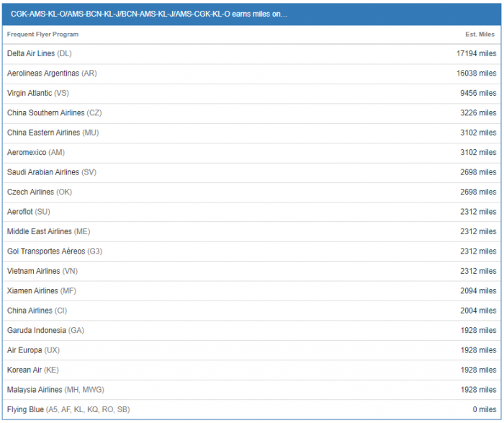Click the 16038 miles value

[477, 74]
